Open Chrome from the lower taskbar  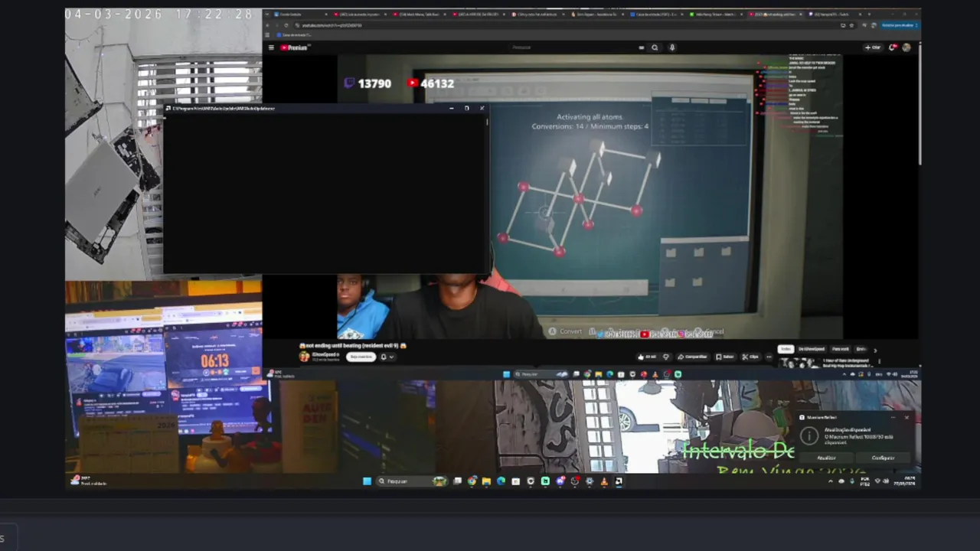pyautogui.click(x=472, y=481)
